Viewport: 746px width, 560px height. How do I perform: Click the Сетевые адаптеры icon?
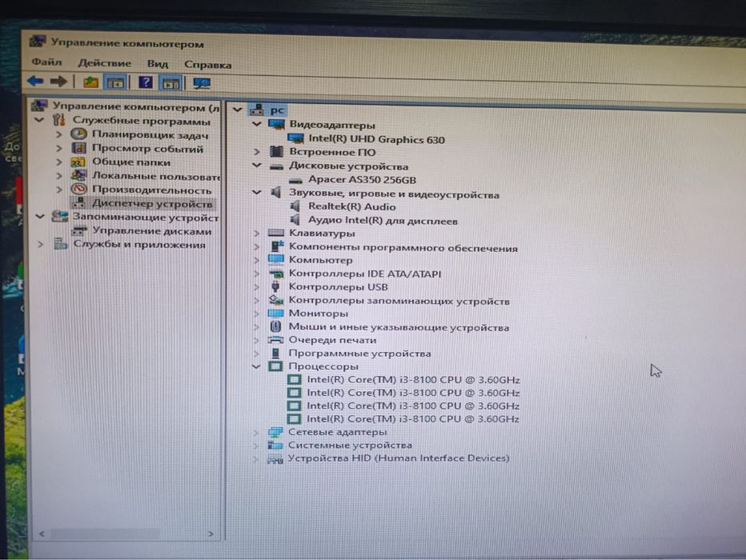(275, 432)
